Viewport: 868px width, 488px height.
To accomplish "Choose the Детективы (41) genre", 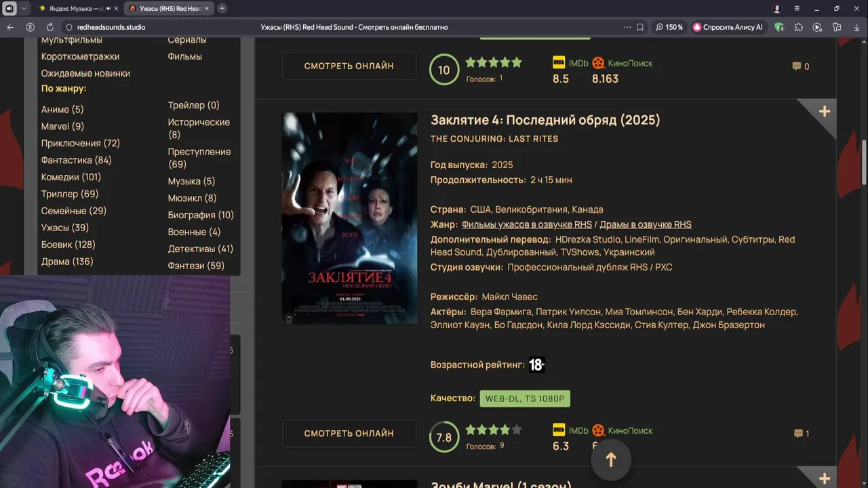I will 201,249.
